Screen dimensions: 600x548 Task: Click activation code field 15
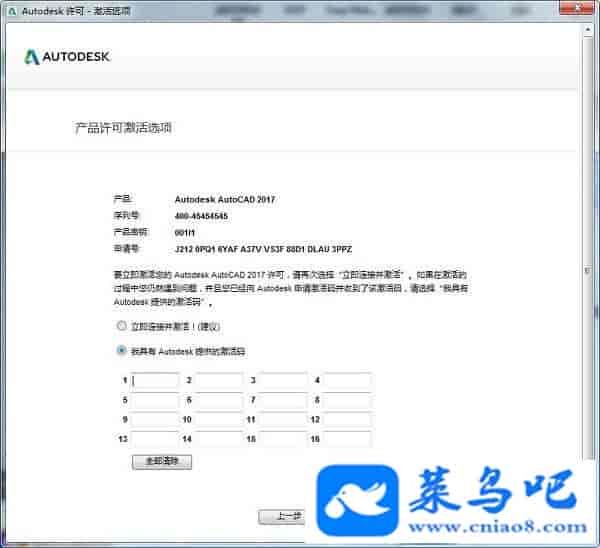pyautogui.click(x=283, y=439)
